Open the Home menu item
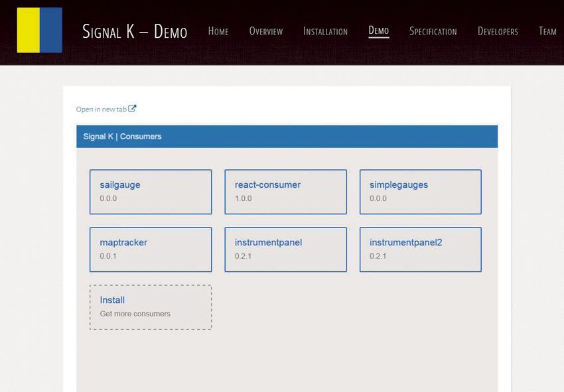Image resolution: width=564 pixels, height=392 pixels. [x=218, y=31]
